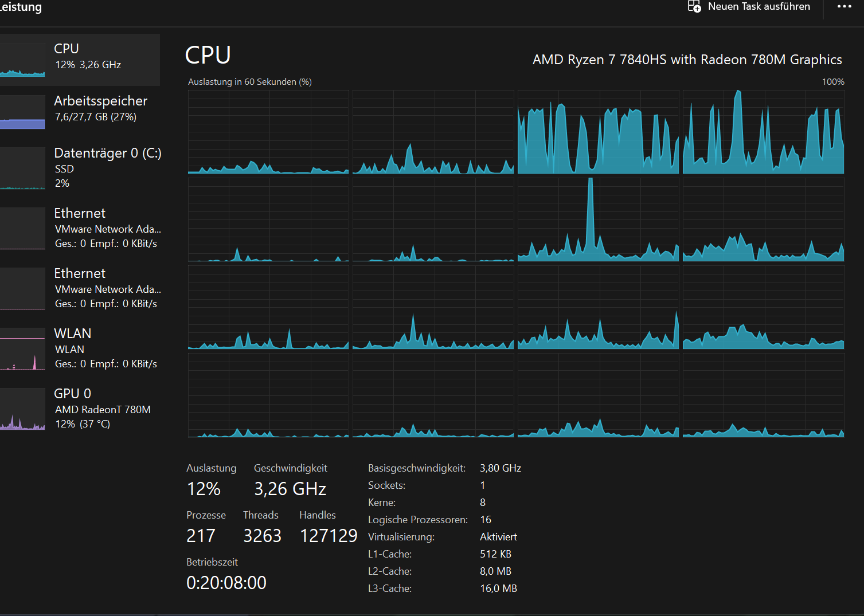The image size is (864, 616).
Task: Click the Sockets value 1
Action: click(x=483, y=485)
